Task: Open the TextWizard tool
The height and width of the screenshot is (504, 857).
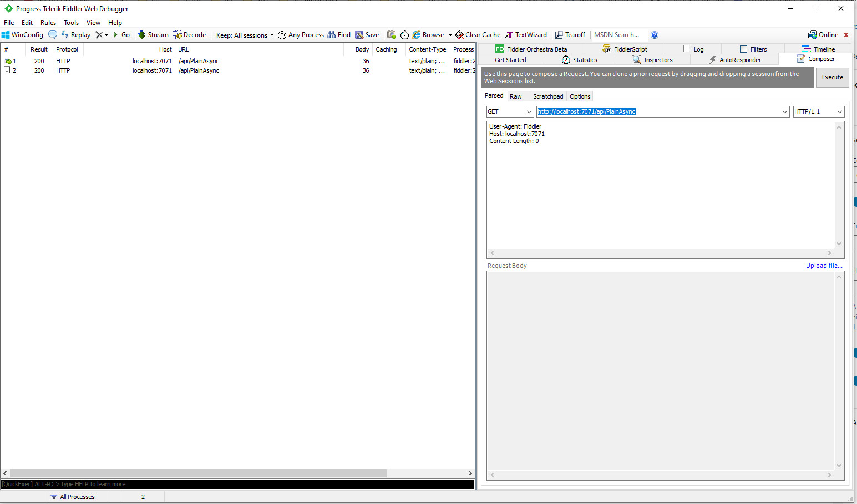Action: tap(525, 35)
